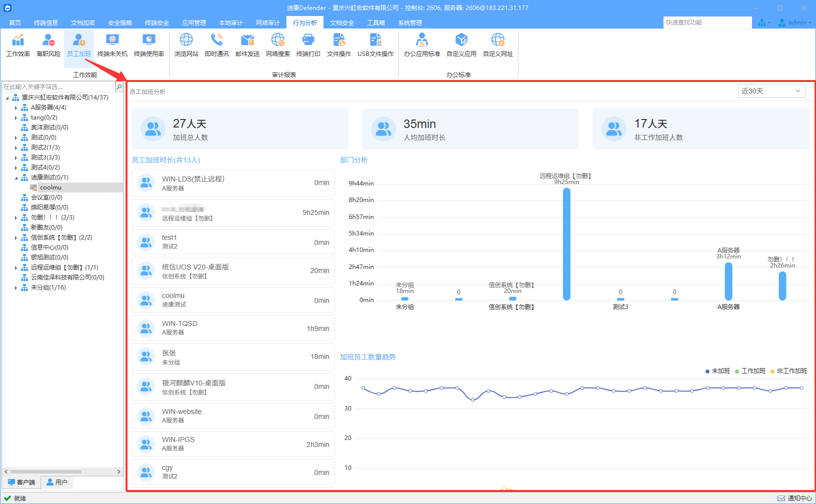This screenshot has height=504, width=816.
Task: Switch to the 文档加密 menu tab
Action: click(83, 22)
